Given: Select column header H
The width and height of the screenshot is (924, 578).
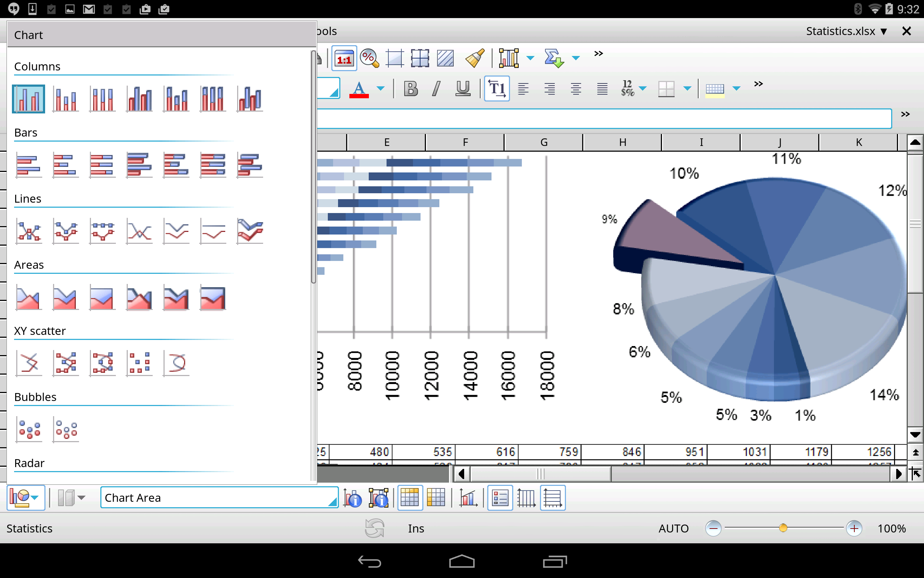Looking at the screenshot, I should [622, 142].
